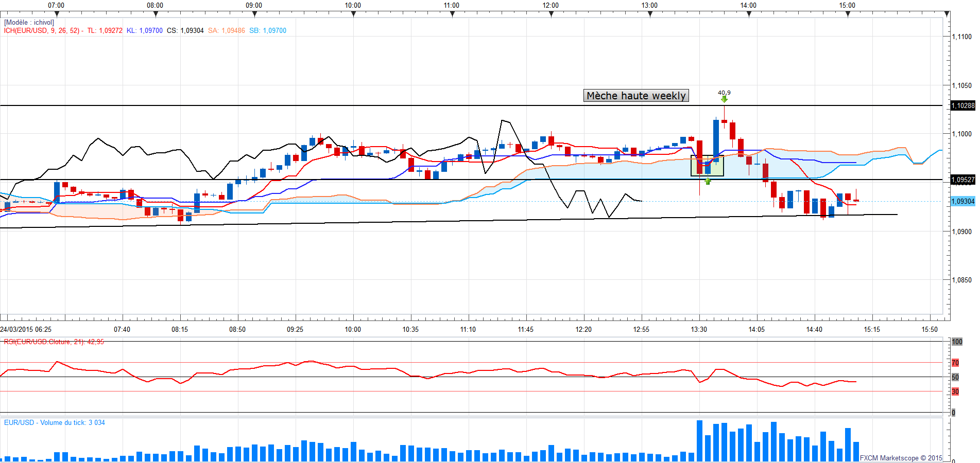Select the top-right corner triangle of the chart

[947, 14]
